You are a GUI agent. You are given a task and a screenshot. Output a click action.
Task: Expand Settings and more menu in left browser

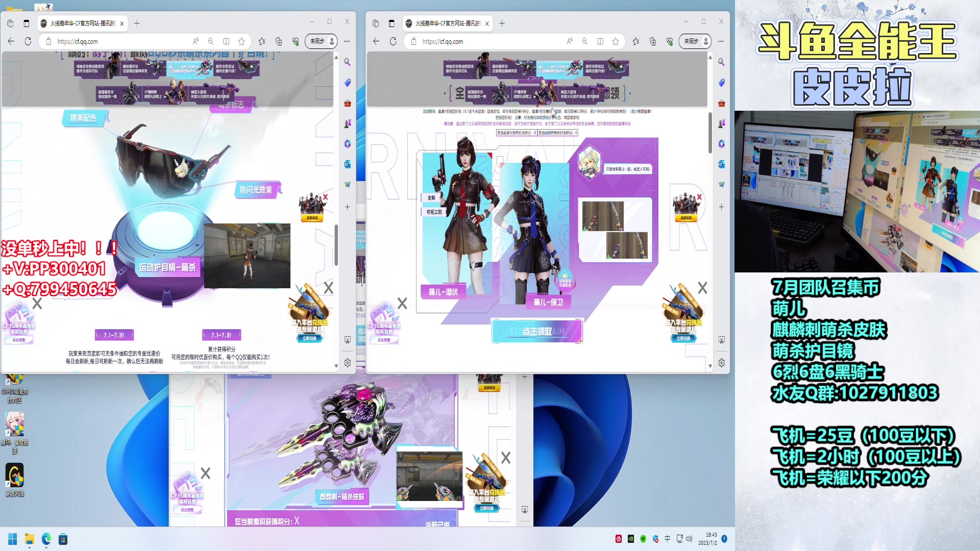(x=347, y=41)
